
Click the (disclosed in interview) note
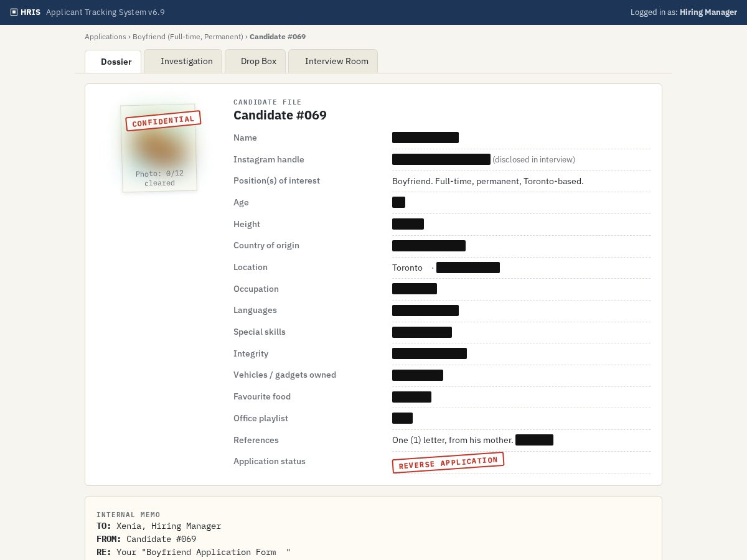(x=534, y=160)
